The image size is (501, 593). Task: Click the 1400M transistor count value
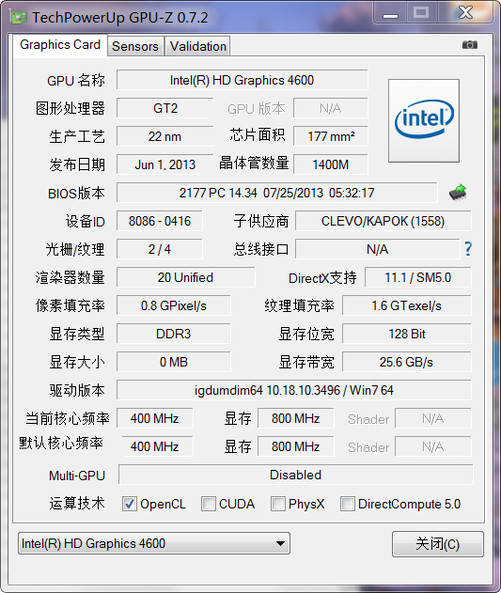coord(330,165)
